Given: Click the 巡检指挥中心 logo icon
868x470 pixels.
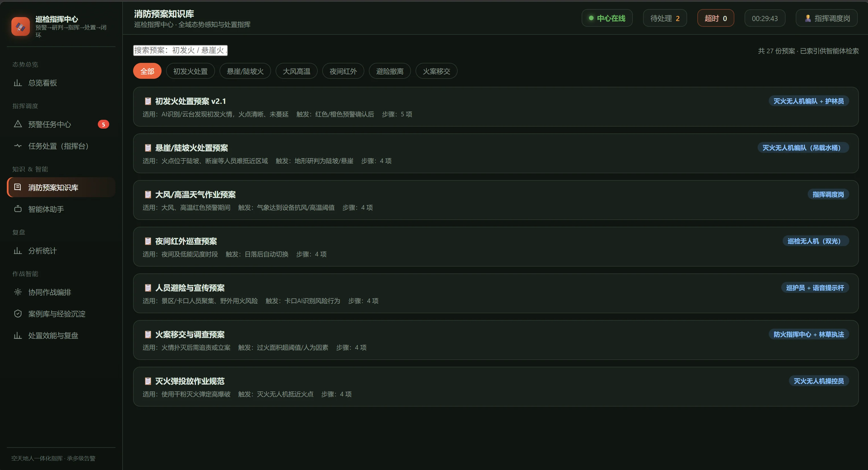Looking at the screenshot, I should point(20,26).
